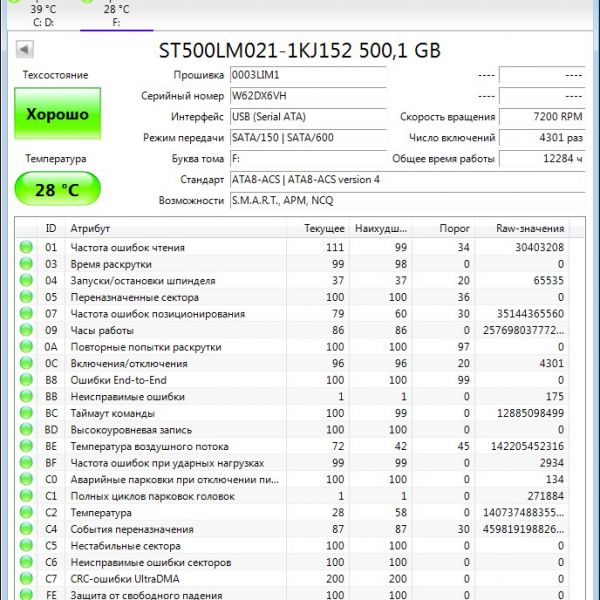Click the status dot of attribute C5
This screenshot has width=600, height=600.
pyautogui.click(x=26, y=545)
